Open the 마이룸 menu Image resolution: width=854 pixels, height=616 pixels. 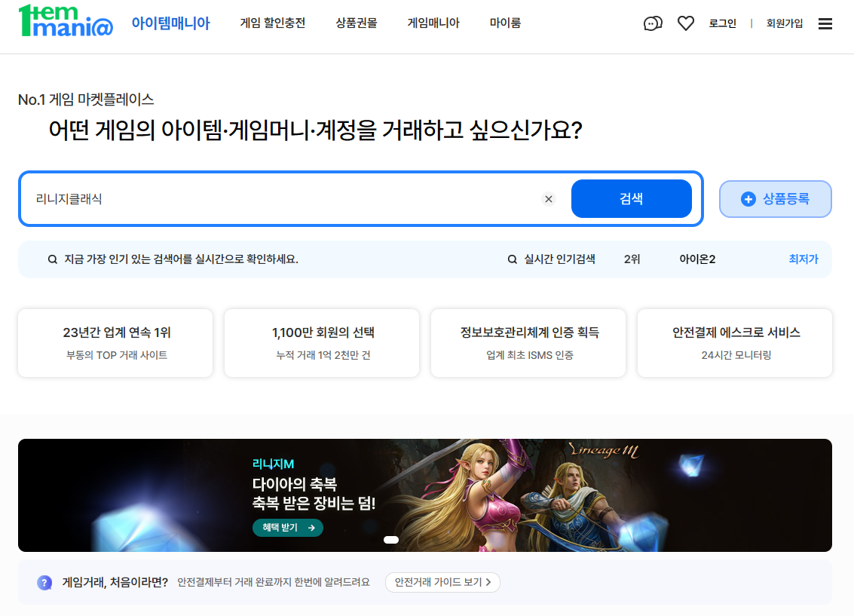505,23
